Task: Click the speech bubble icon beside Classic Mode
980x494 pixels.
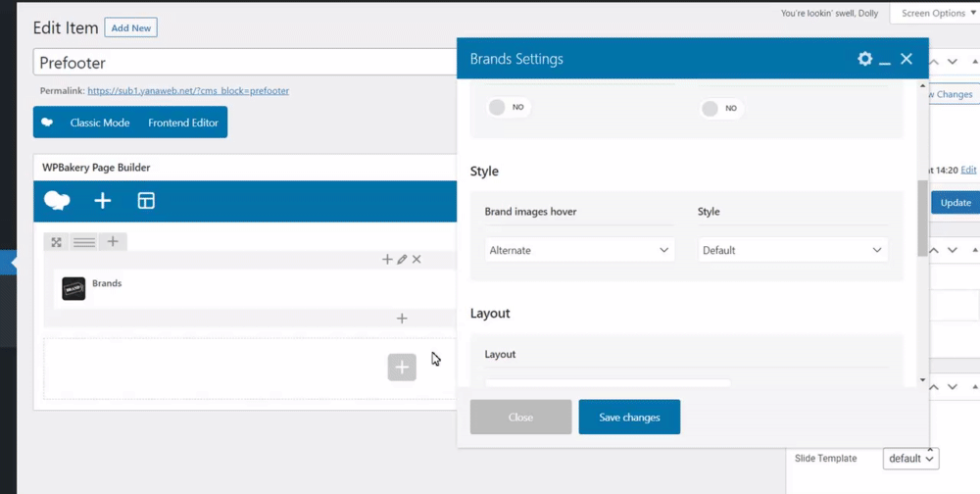Action: tap(47, 123)
